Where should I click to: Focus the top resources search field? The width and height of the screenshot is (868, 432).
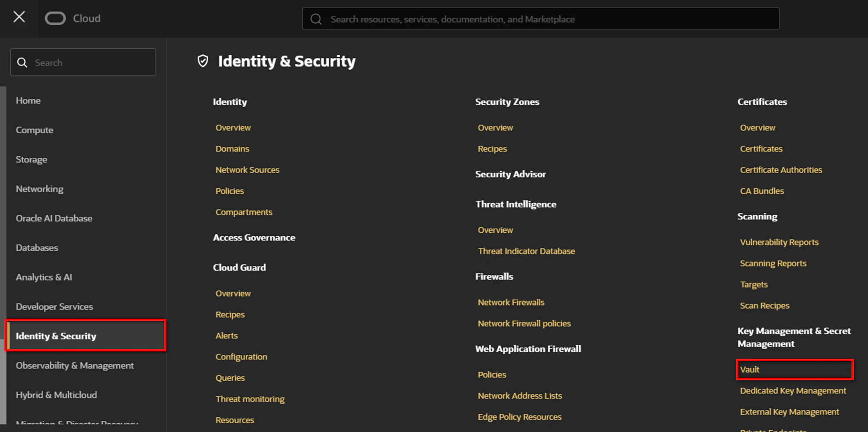[540, 19]
